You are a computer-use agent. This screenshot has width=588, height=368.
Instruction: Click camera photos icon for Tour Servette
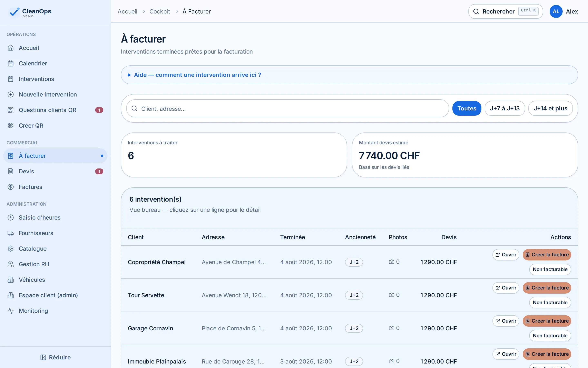[x=391, y=295]
